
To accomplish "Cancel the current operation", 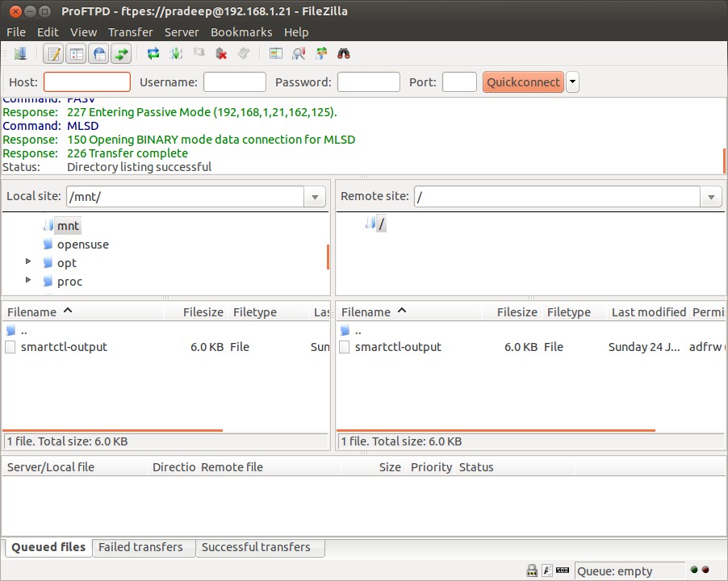I will click(199, 52).
